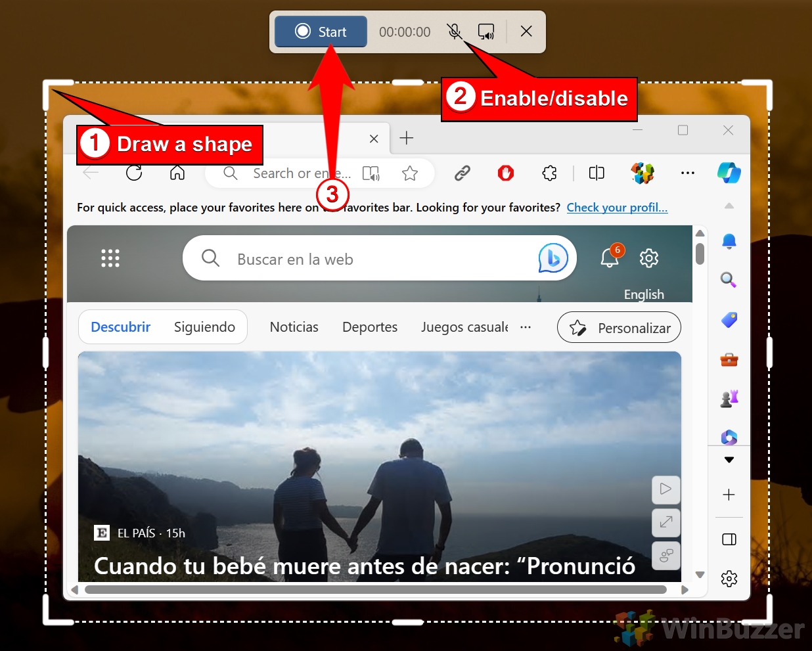812x651 pixels.
Task: Open page settings gear on new tab
Action: click(649, 258)
